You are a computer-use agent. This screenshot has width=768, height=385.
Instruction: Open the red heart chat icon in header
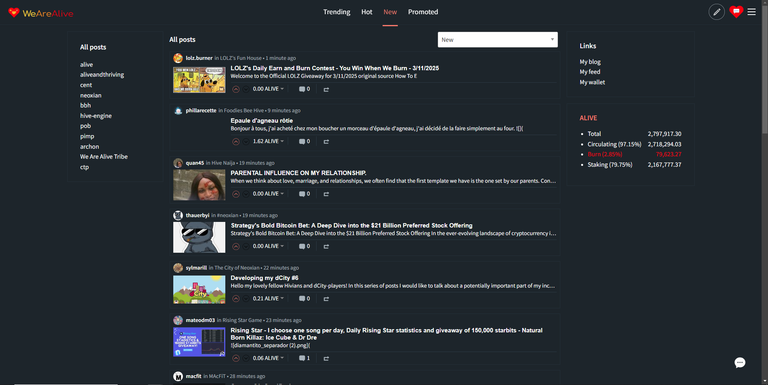[x=736, y=12]
